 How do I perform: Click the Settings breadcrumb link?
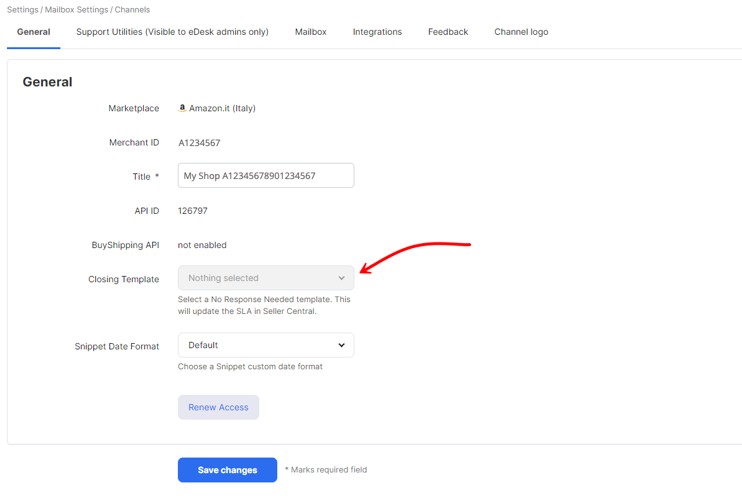pyautogui.click(x=23, y=9)
